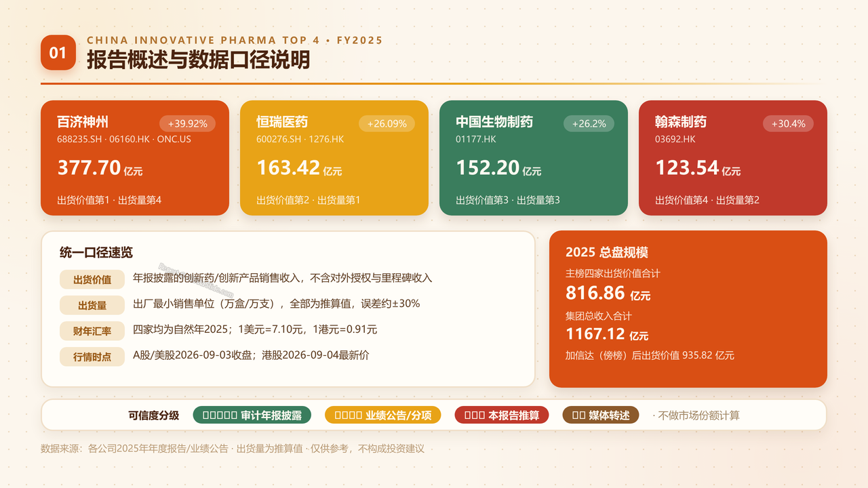
Task: Click the 出货价值 definition label
Action: click(x=92, y=279)
